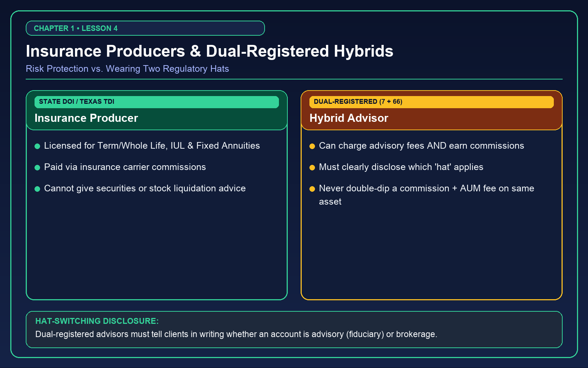Click the 'Insurance Producer' card heading
Image resolution: width=588 pixels, height=368 pixels.
pyautogui.click(x=86, y=118)
